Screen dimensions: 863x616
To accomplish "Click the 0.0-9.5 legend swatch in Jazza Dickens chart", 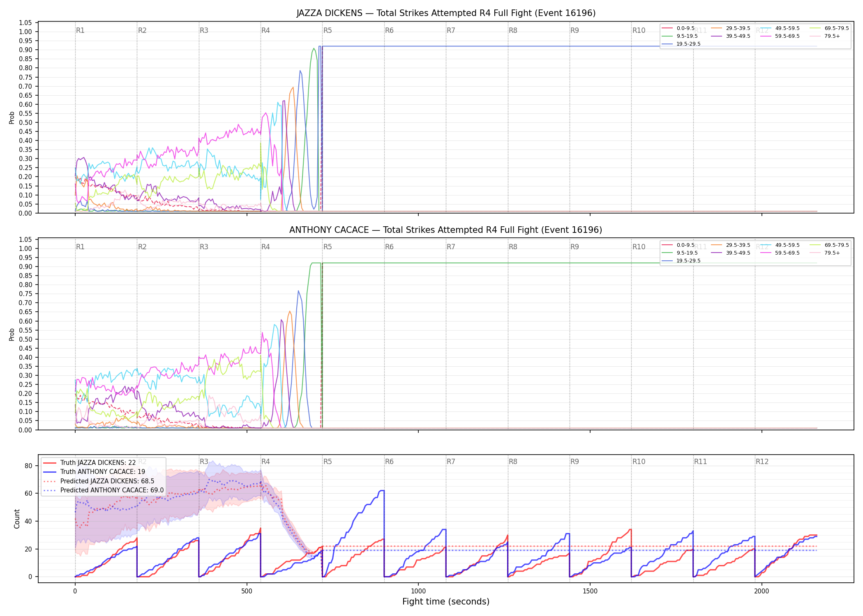I will (x=667, y=28).
